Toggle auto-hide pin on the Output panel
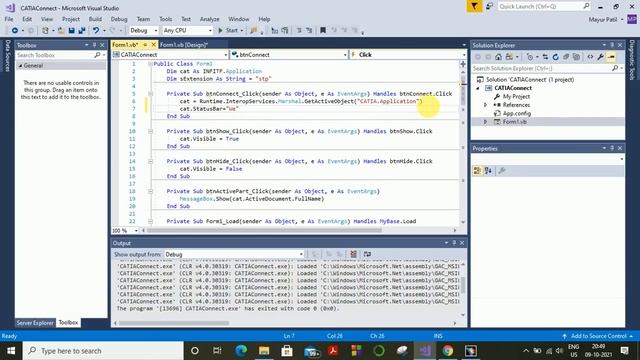Screen dimensions: 640x360 click(454, 243)
